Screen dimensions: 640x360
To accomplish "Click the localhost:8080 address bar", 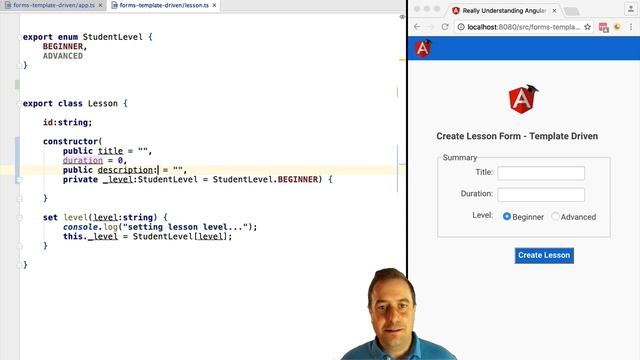I will point(524,27).
